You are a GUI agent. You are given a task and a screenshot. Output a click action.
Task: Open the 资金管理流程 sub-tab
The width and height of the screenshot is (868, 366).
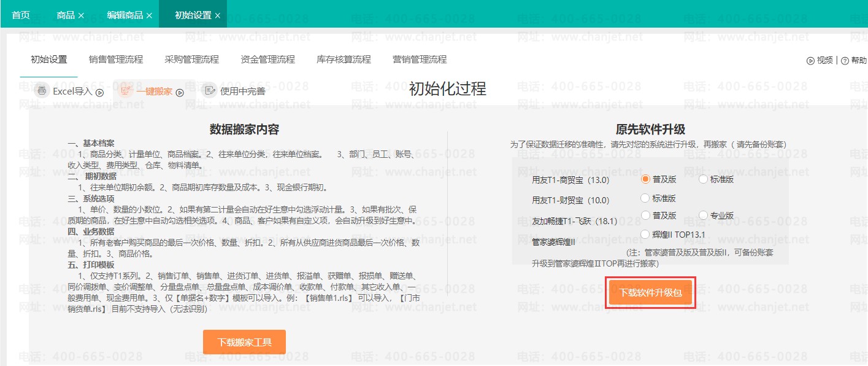pyautogui.click(x=268, y=60)
